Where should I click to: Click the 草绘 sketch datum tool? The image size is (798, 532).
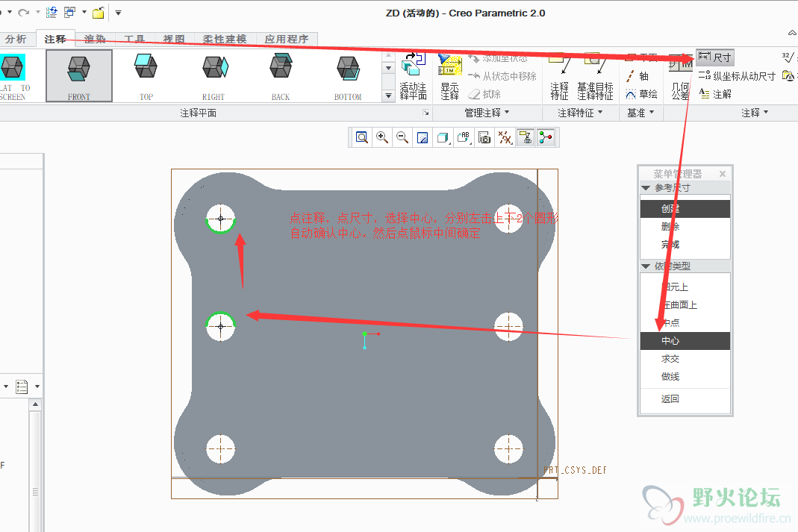click(641, 94)
